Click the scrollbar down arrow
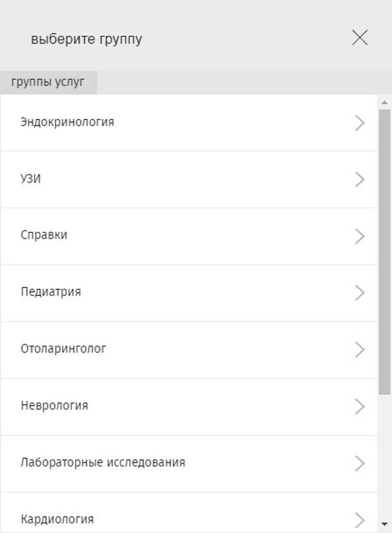The width and height of the screenshot is (392, 533). pyautogui.click(x=384, y=524)
